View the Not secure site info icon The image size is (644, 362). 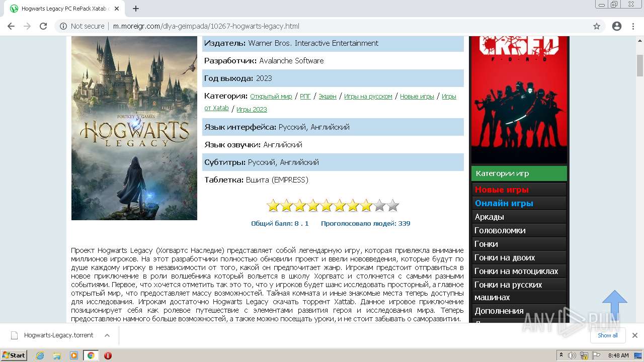pos(63,26)
